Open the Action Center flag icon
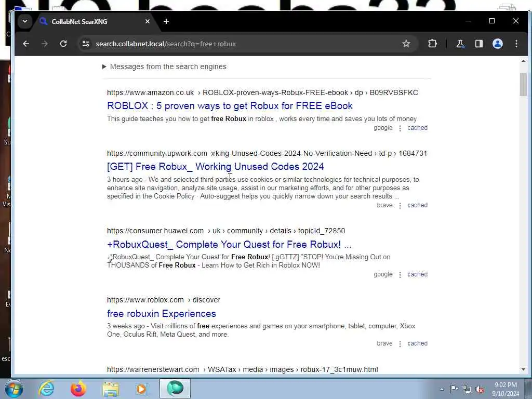Image resolution: width=532 pixels, height=399 pixels. coord(454,389)
